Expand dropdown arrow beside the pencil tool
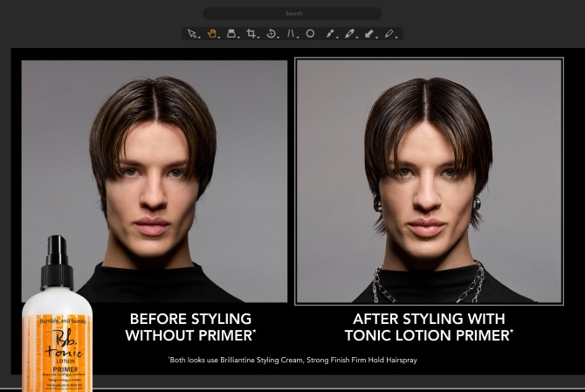Screen dimensions: 585x392 (396, 37)
